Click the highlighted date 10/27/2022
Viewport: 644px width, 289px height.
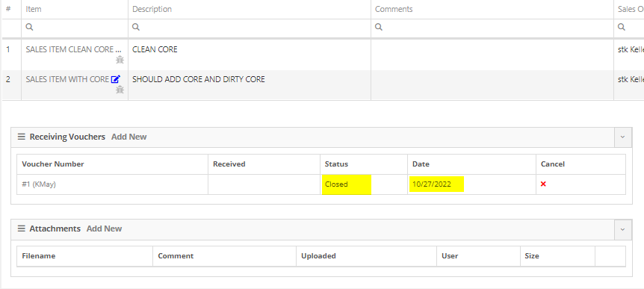coord(436,184)
